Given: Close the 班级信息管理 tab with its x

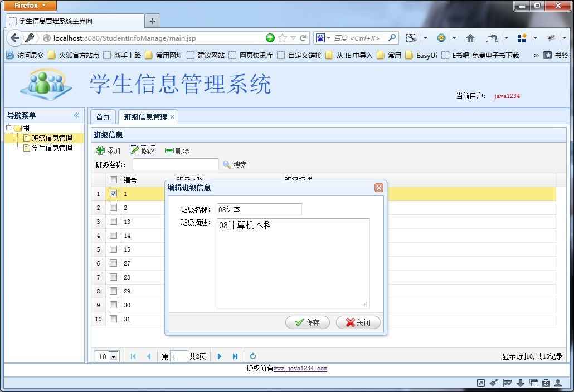Looking at the screenshot, I should pos(172,117).
